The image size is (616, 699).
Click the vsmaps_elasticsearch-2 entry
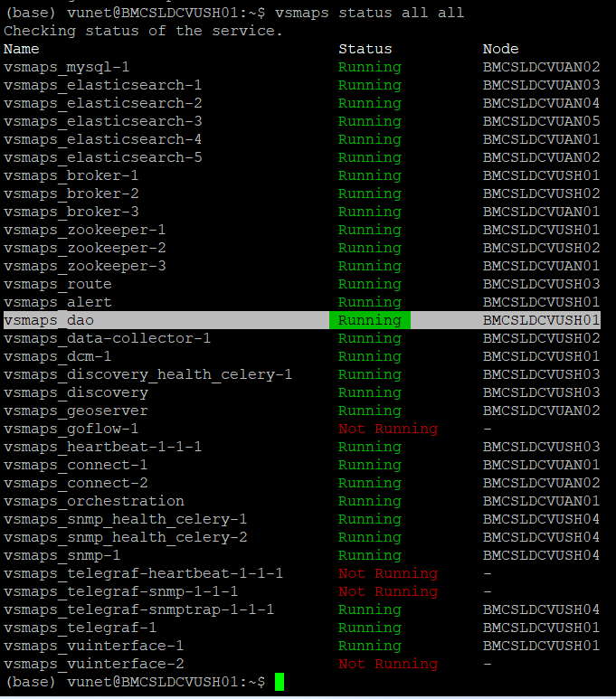click(102, 103)
